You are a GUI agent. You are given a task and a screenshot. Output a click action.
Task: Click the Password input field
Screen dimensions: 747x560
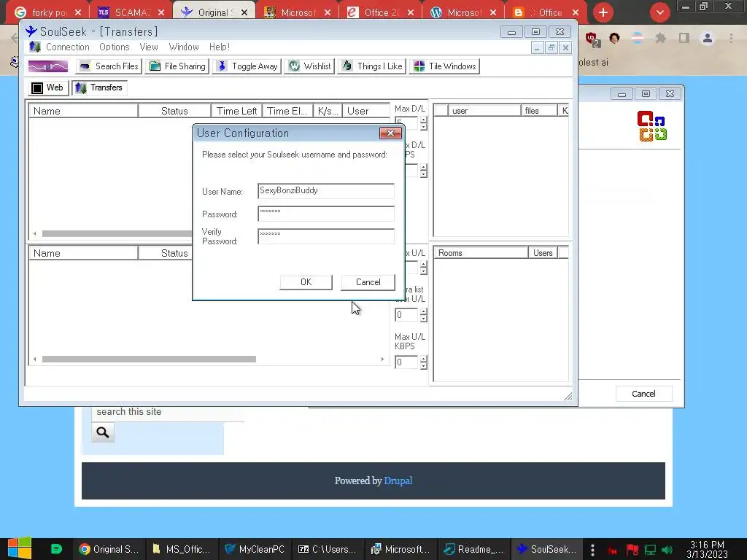click(x=326, y=214)
